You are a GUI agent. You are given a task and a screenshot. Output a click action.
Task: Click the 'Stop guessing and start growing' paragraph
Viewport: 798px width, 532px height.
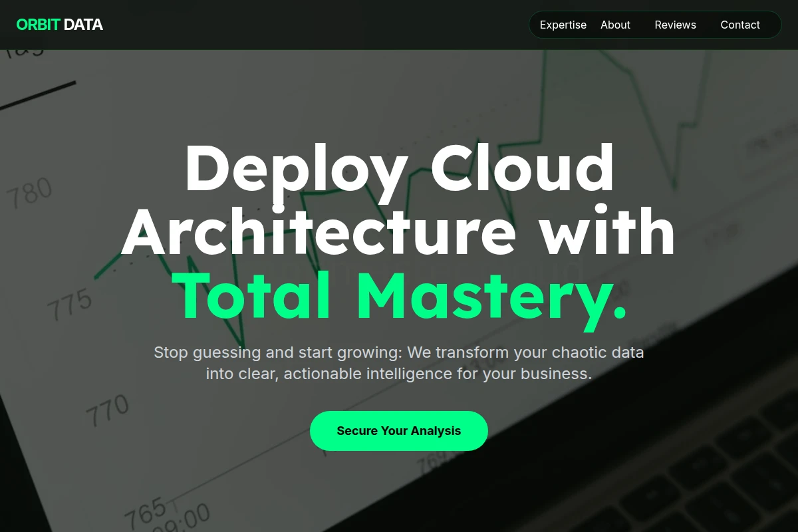click(x=399, y=362)
